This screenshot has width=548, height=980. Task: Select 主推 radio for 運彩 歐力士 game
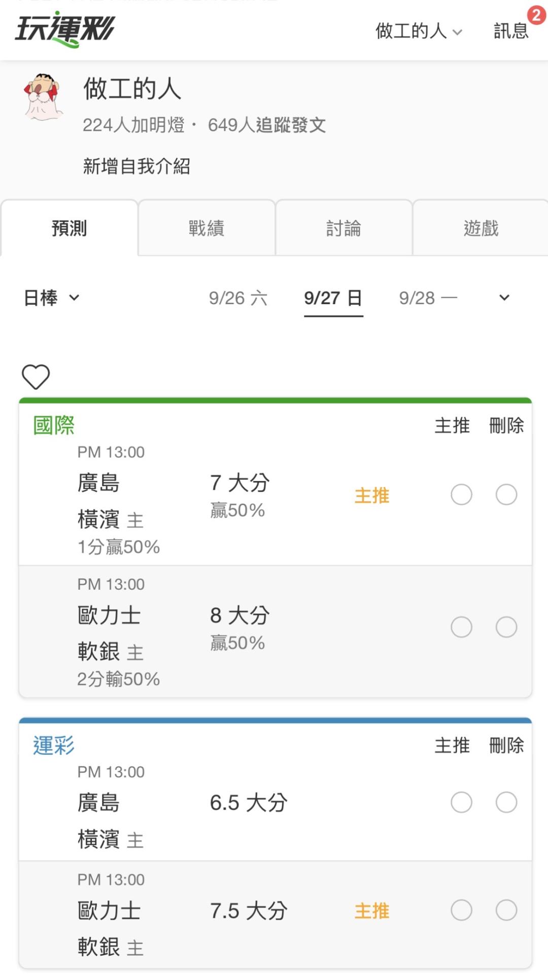tap(461, 910)
